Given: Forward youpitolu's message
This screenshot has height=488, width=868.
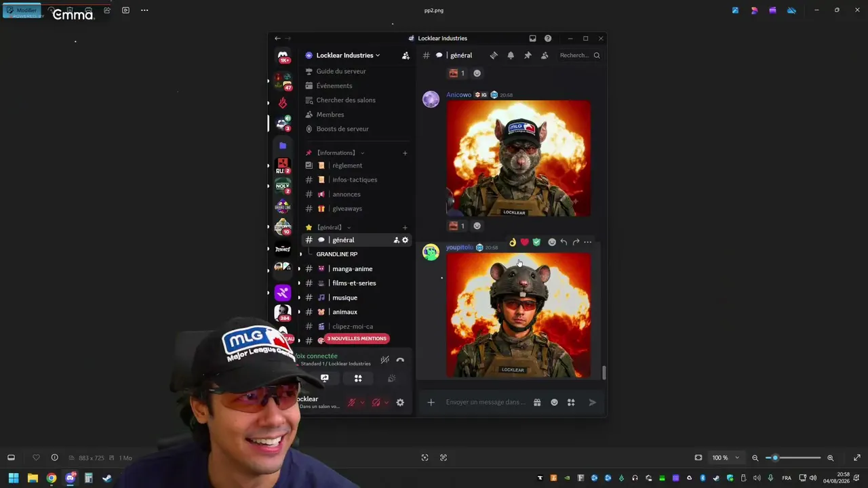Looking at the screenshot, I should click(x=576, y=242).
